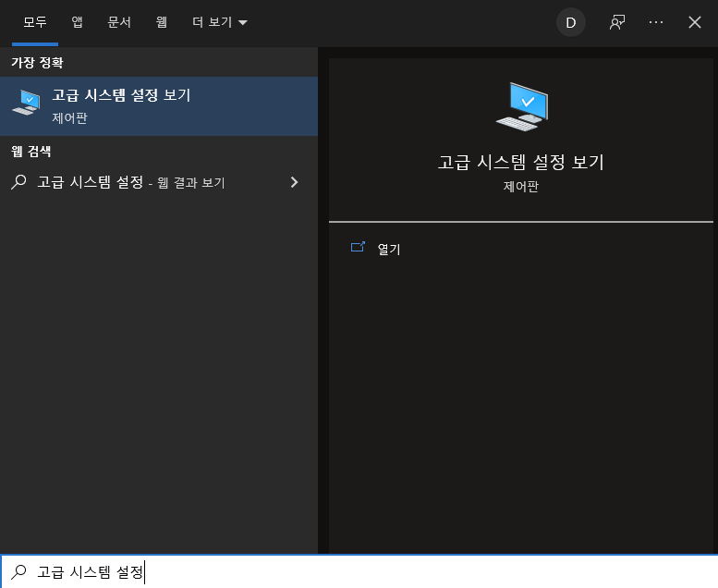Select 고급 시스템 설정 웹 결과 보기 entry
This screenshot has height=588, width=718.
pyautogui.click(x=159, y=182)
